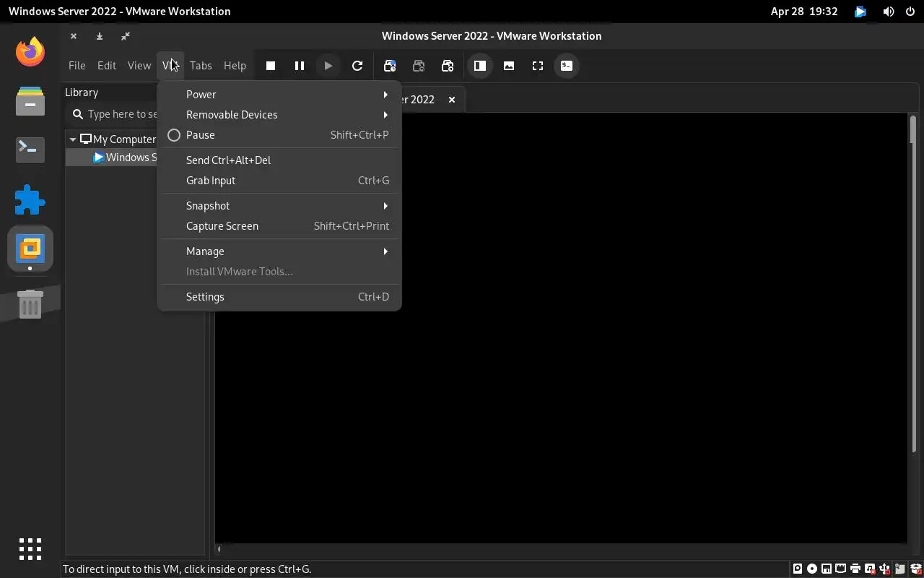Open VM Settings from the menu

coord(279,297)
